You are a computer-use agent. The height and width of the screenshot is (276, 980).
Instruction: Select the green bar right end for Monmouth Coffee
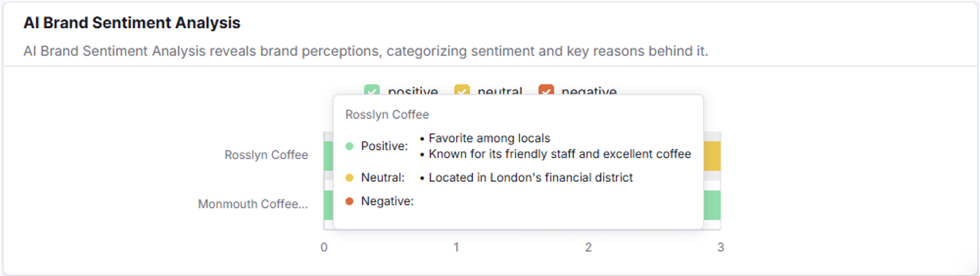pos(711,205)
